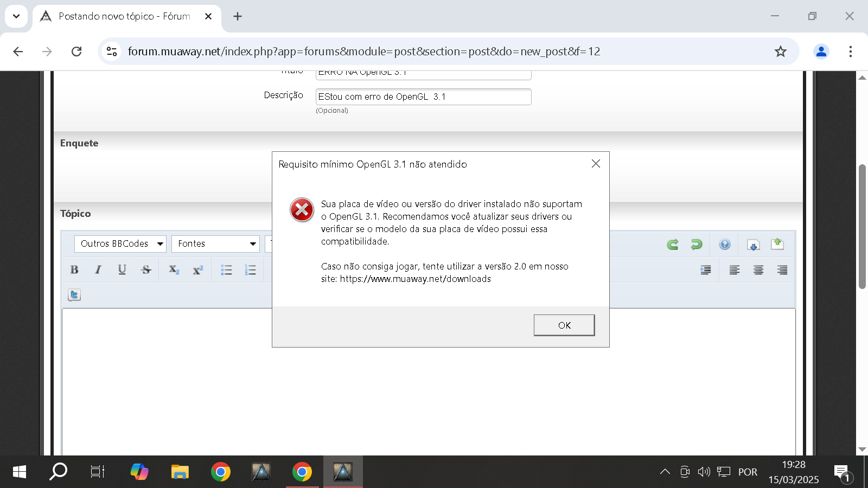Apply underline formatting

point(122,270)
